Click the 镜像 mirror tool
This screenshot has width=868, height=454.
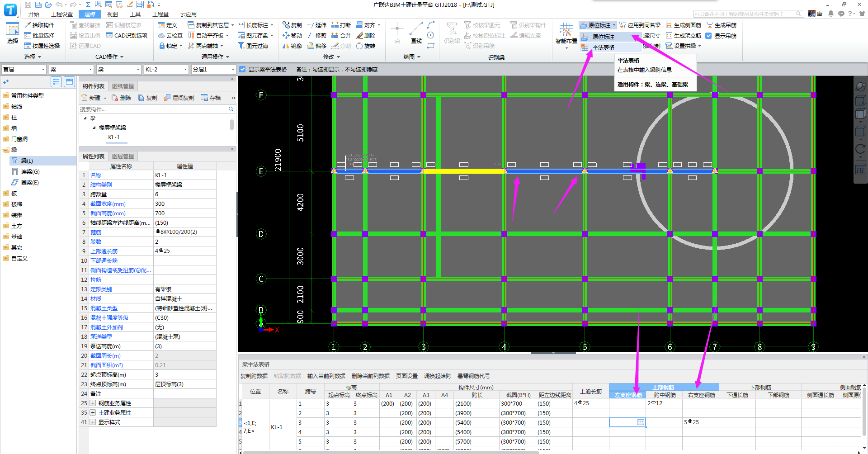pyautogui.click(x=292, y=46)
